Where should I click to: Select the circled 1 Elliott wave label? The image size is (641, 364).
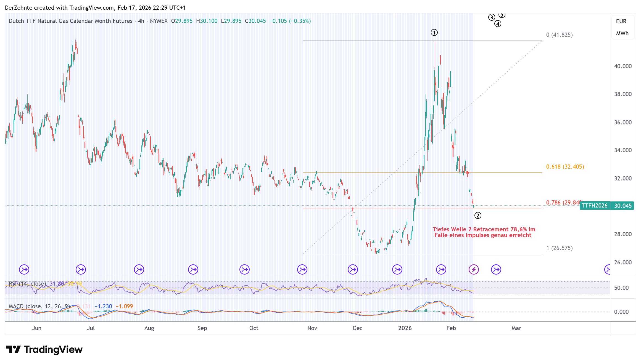coord(434,33)
